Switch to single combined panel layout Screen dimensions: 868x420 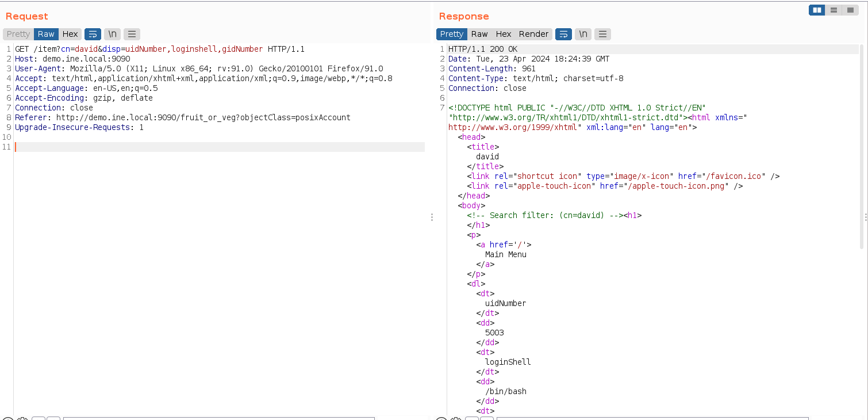tap(850, 10)
